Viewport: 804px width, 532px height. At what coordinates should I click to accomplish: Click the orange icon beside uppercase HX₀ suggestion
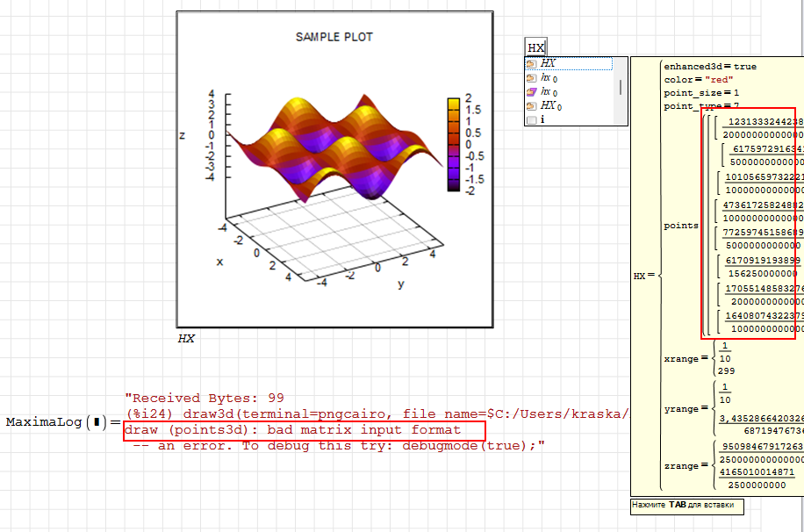[x=531, y=106]
